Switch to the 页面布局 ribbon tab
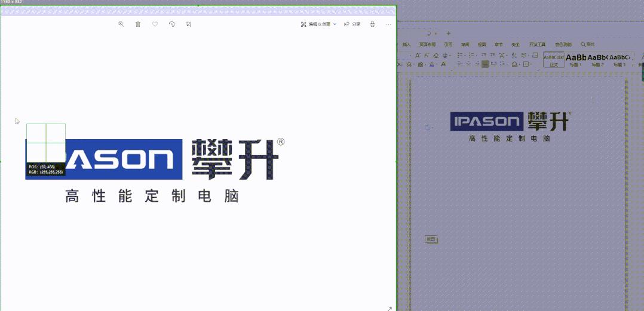Viewport: 644px width, 311px height. 427,44
